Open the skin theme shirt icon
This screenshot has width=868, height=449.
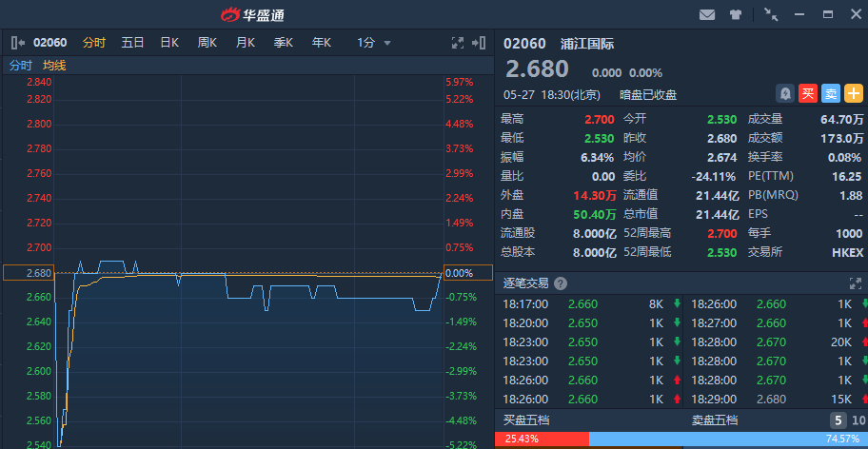[x=735, y=15]
